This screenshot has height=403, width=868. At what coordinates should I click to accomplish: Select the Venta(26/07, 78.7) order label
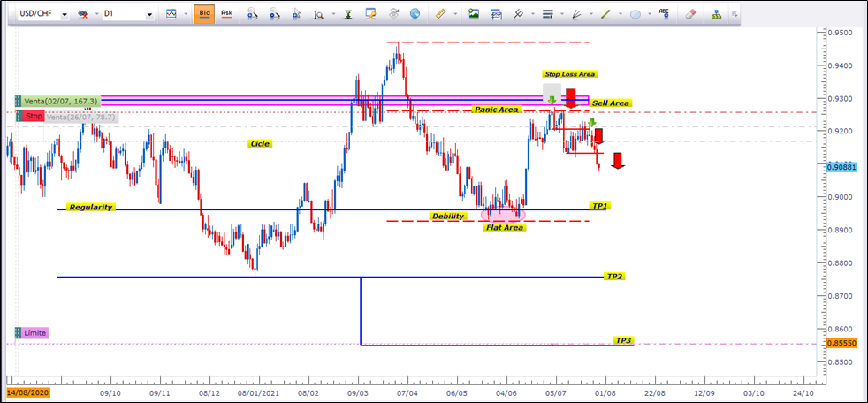pos(81,117)
